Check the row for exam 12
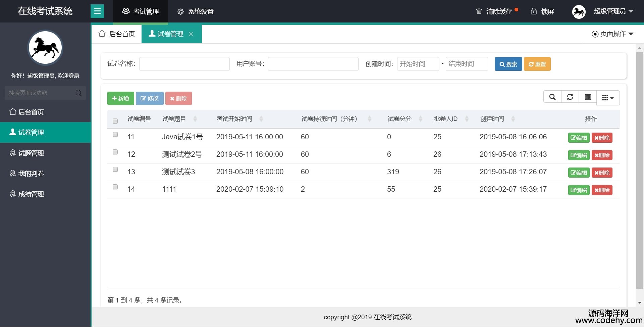 115,152
